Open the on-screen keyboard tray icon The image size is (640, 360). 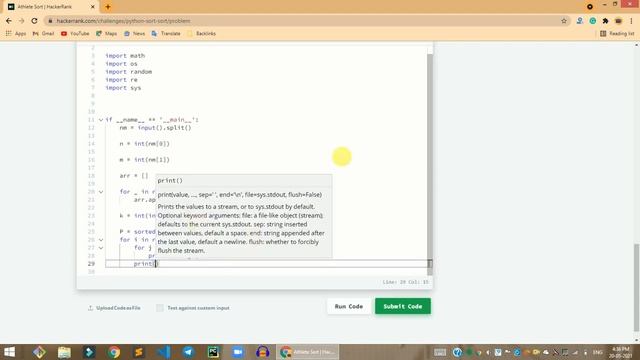click(440, 352)
